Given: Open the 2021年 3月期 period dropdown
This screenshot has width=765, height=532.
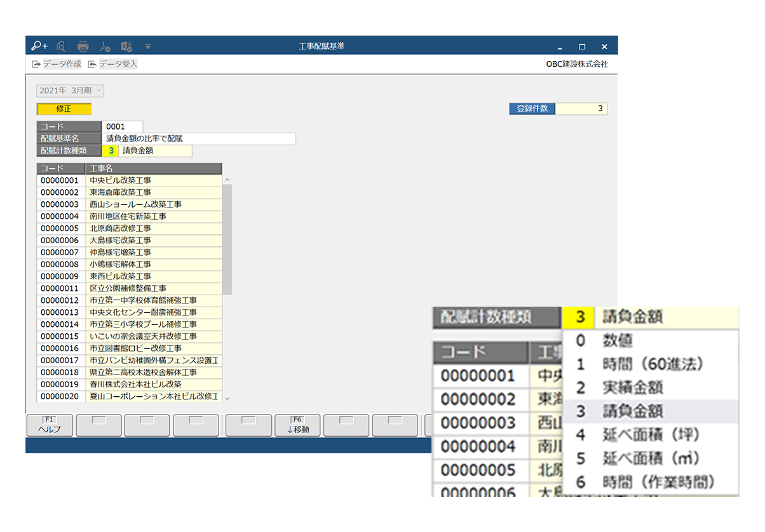Looking at the screenshot, I should tap(70, 91).
